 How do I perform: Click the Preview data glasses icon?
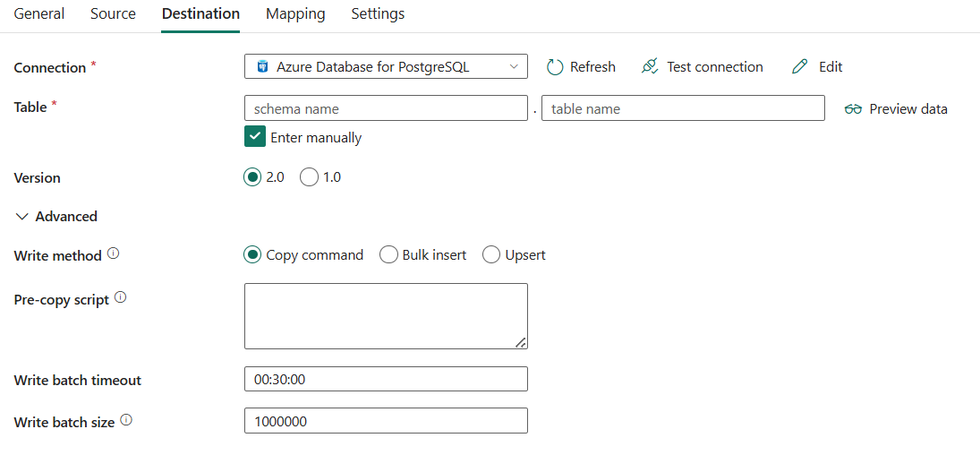(853, 109)
